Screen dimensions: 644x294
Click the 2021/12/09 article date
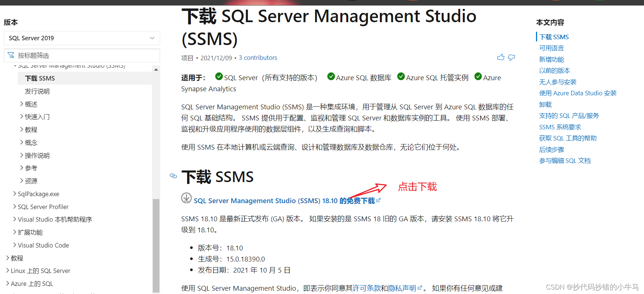coord(216,58)
